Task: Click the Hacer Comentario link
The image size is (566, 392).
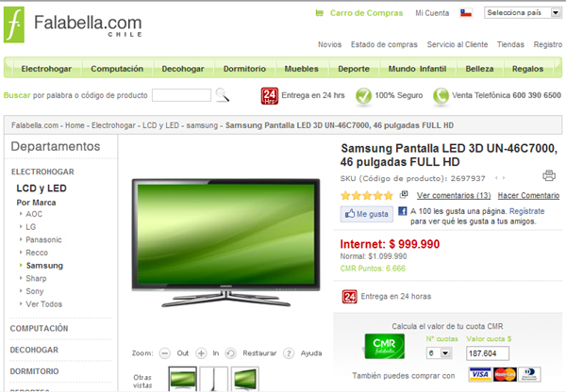Action: 528,195
